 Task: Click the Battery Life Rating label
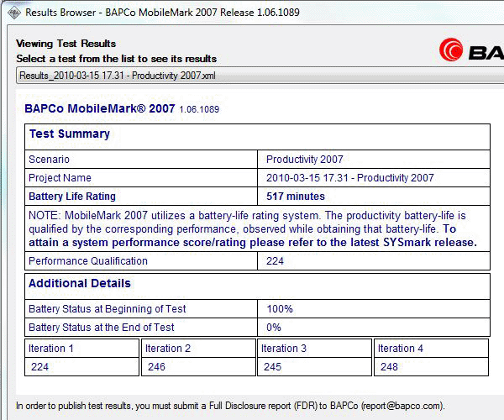(x=72, y=197)
